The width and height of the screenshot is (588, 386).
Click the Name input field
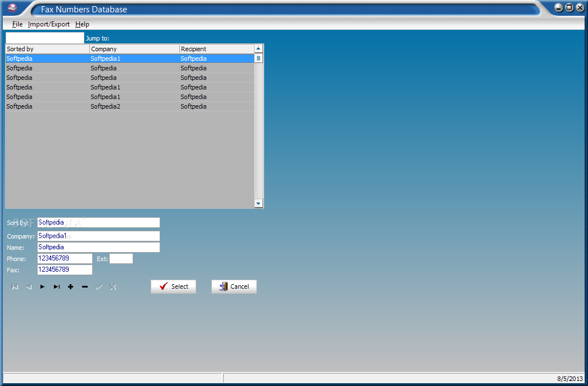click(x=98, y=248)
